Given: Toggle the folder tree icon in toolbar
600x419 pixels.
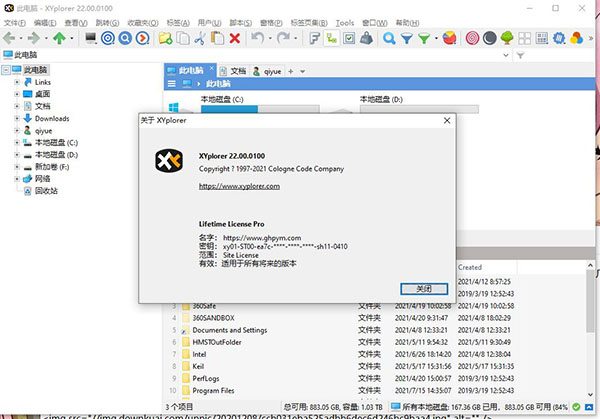Looking at the screenshot, I should (331, 38).
